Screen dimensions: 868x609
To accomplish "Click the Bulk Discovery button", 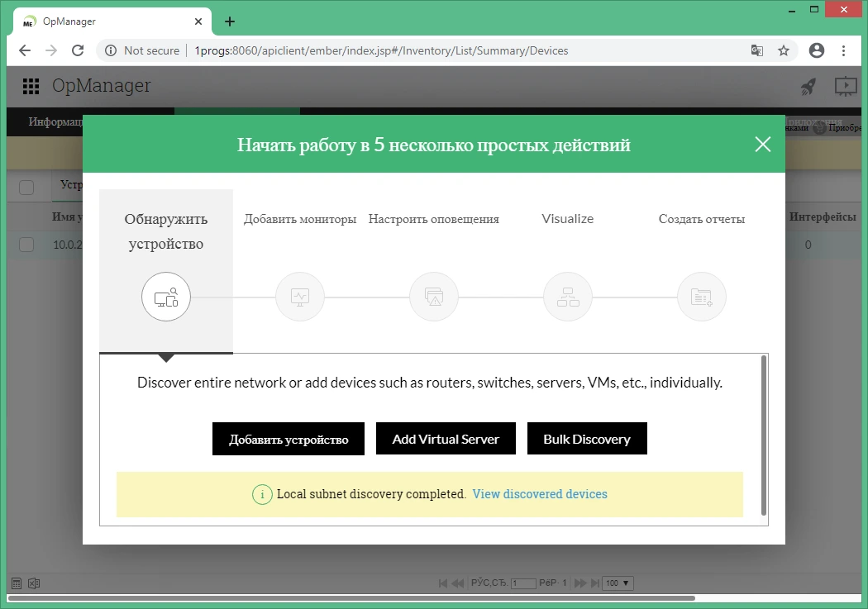I will click(587, 439).
